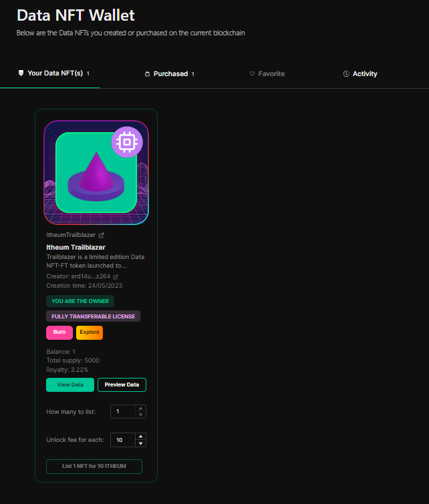Open the creator address external link icon
Image resolution: width=429 pixels, height=504 pixels.
point(116,277)
